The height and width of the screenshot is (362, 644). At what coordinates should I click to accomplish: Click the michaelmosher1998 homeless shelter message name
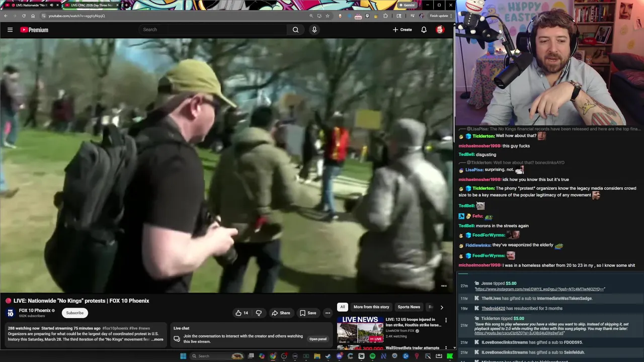pos(479,265)
